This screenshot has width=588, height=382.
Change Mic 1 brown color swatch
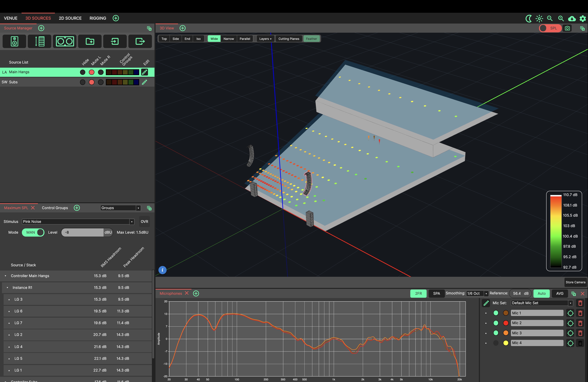(506, 313)
